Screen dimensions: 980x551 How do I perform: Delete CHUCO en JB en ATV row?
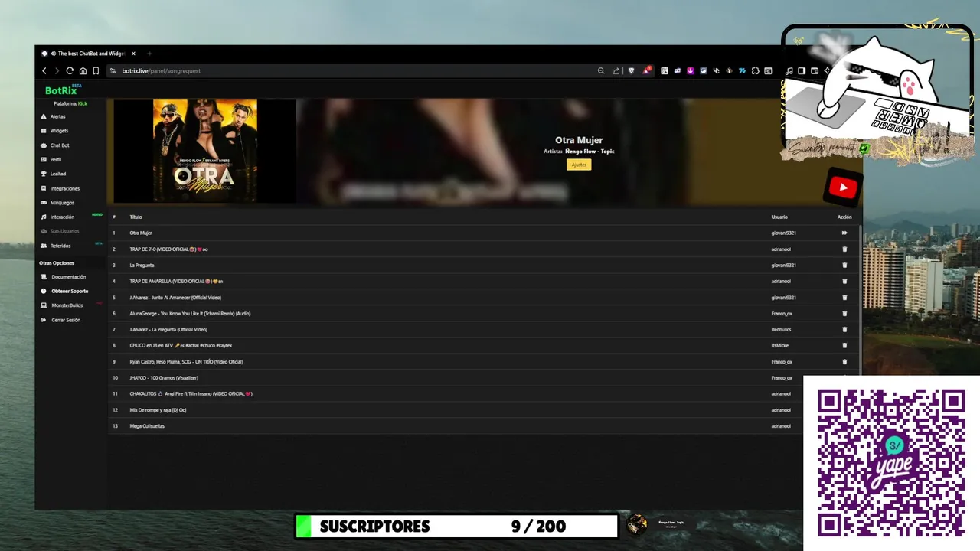coord(844,345)
